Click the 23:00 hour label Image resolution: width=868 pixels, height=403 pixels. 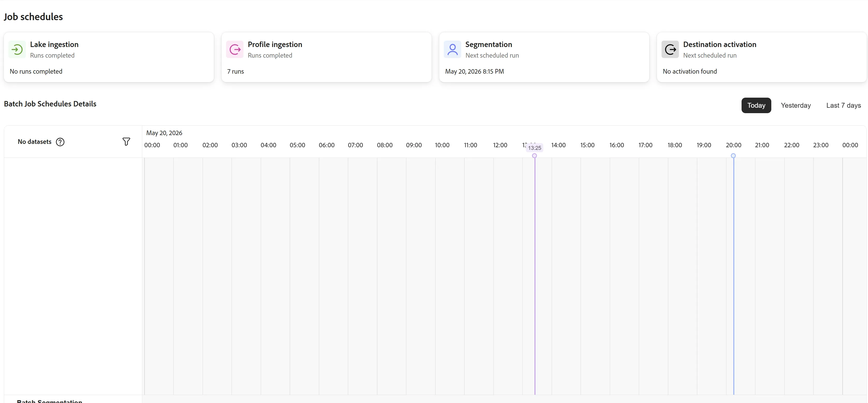(x=820, y=145)
